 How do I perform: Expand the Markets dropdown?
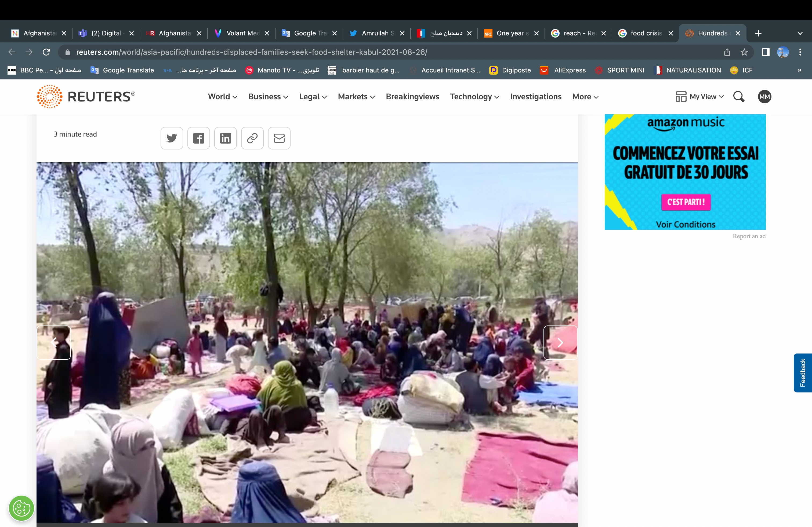[356, 97]
